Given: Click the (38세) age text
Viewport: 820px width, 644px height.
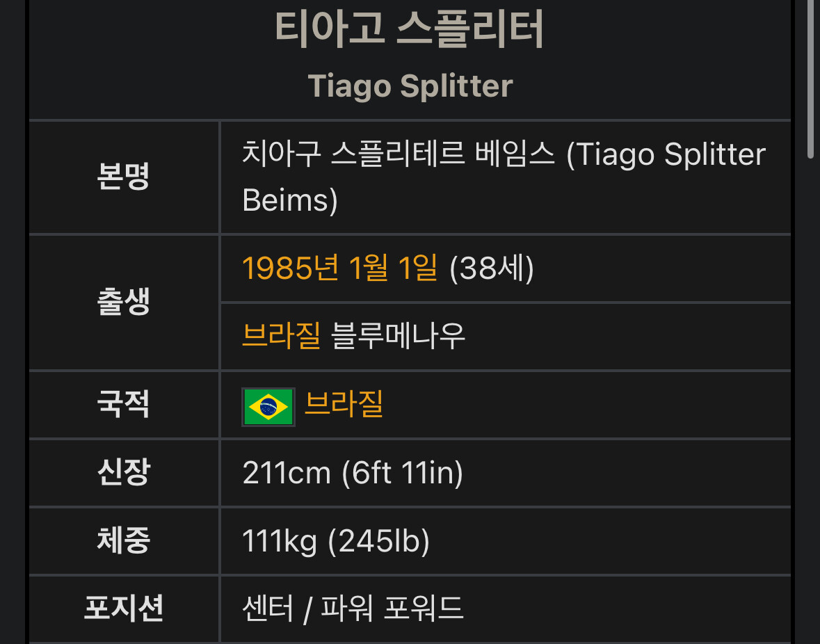Looking at the screenshot, I should [492, 268].
